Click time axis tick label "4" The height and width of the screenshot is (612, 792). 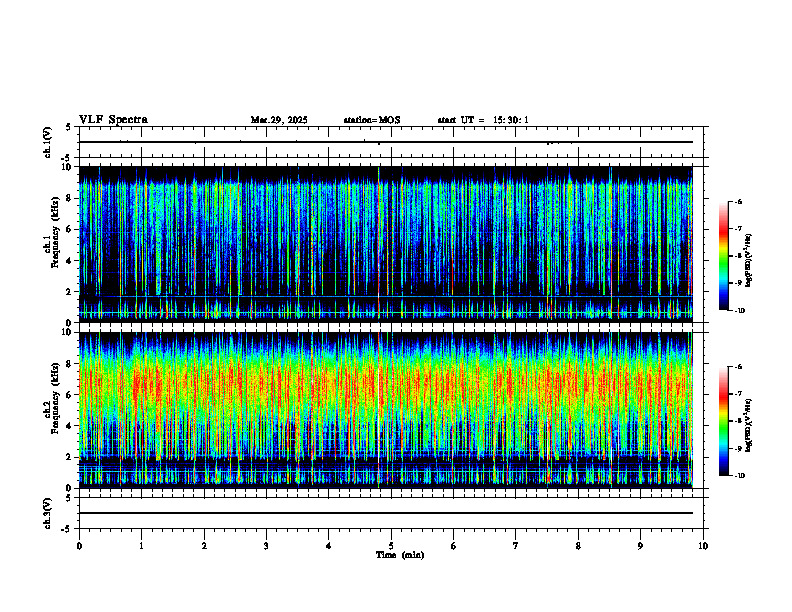[x=329, y=546]
